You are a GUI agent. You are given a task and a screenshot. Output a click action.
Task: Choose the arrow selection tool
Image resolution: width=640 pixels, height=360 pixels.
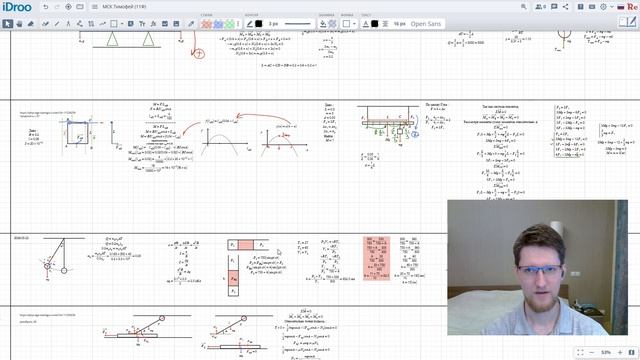pyautogui.click(x=7, y=24)
